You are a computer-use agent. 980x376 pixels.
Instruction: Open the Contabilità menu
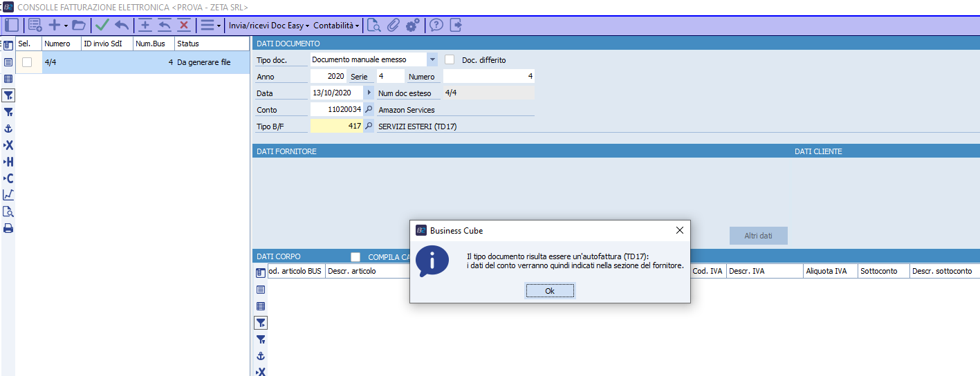click(x=336, y=26)
